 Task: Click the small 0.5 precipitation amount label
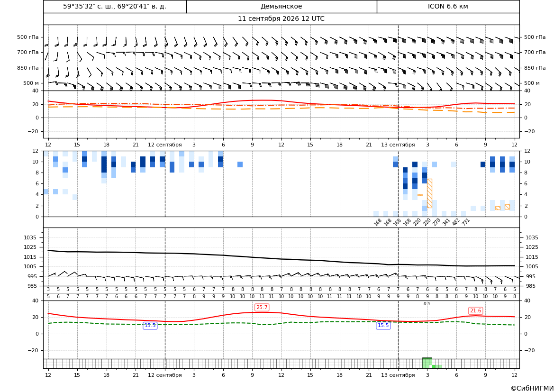pos(427,304)
